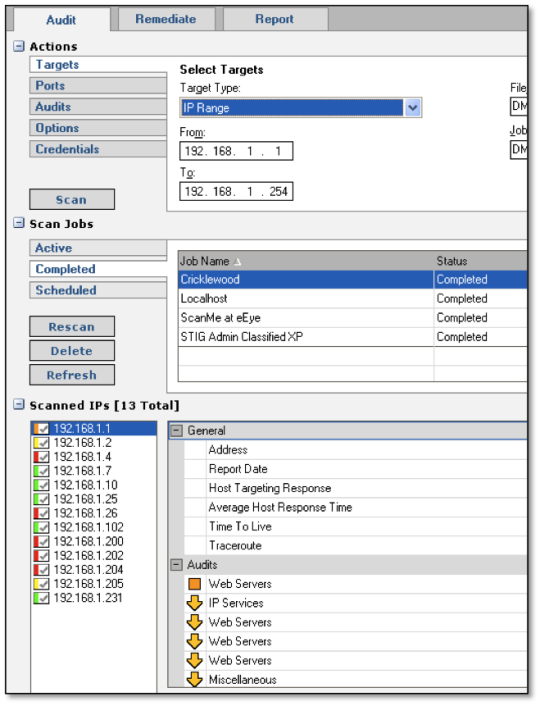The image size is (540, 706).
Task: Collapse the Scanned IPs section
Action: [19, 404]
